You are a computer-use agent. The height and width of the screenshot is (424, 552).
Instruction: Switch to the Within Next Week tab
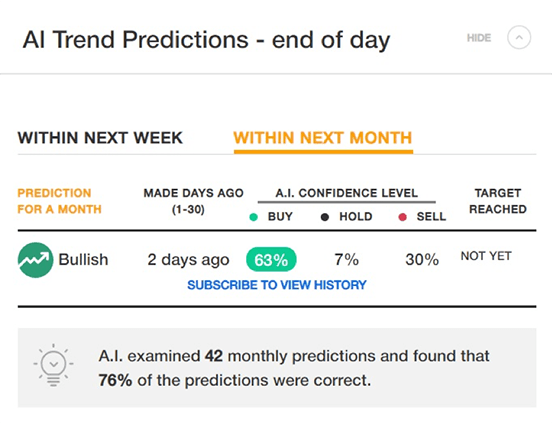100,138
